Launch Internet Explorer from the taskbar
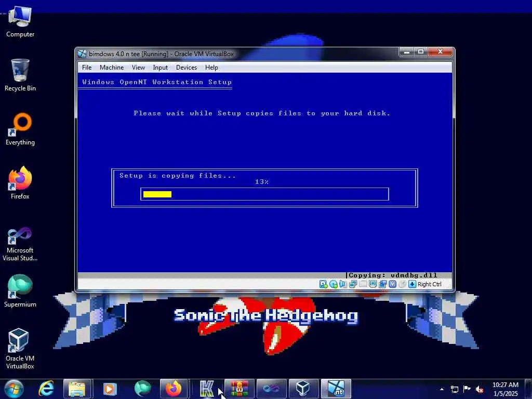The width and height of the screenshot is (532, 399). tap(46, 389)
